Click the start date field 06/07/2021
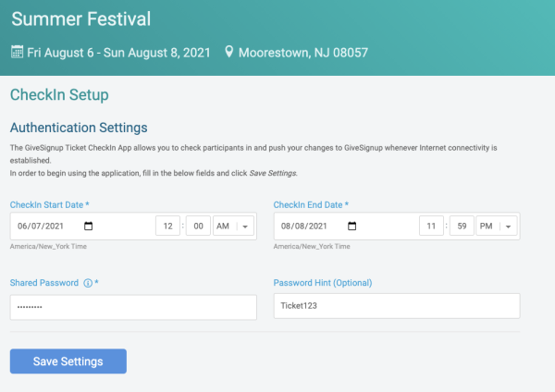Viewport: 555px width, 392px height. click(x=41, y=227)
